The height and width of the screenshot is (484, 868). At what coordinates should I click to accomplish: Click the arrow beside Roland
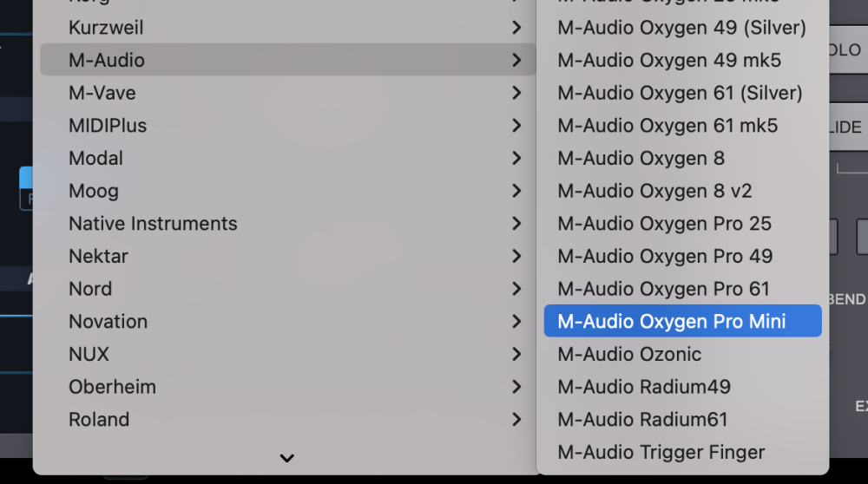[x=516, y=420]
